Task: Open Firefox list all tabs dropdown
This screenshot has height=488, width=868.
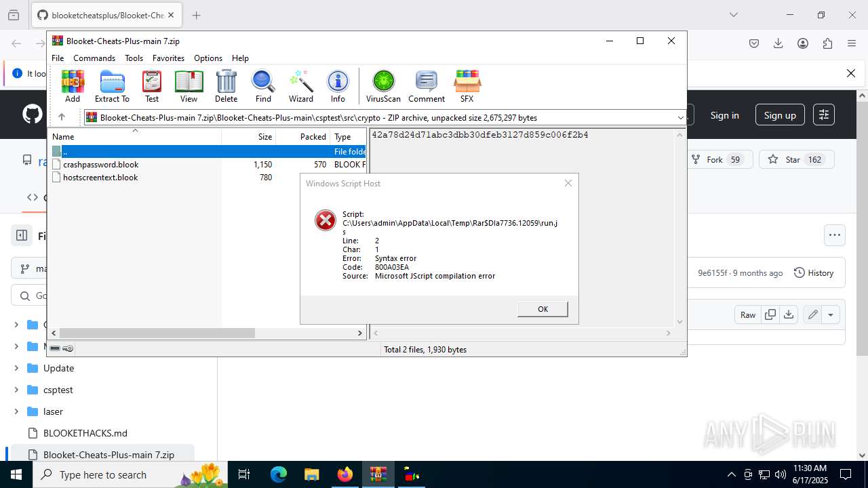Action: click(x=734, y=15)
